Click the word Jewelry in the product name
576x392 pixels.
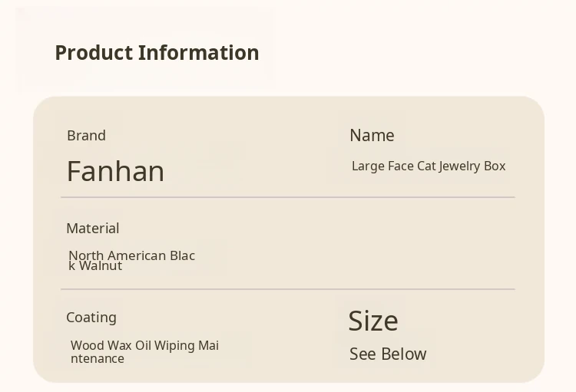[459, 166]
